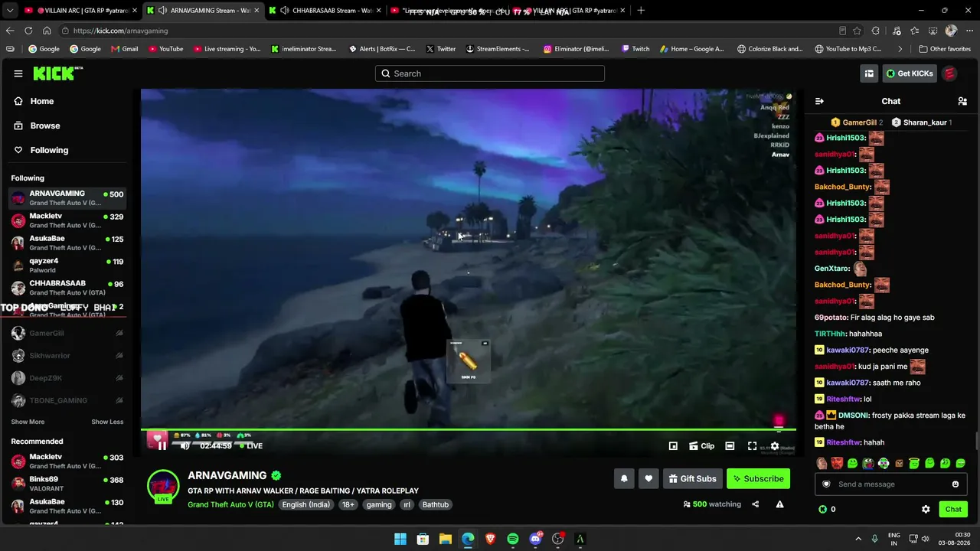The image size is (980, 551).
Task: Expand Following list with Show More
Action: [x=28, y=422]
